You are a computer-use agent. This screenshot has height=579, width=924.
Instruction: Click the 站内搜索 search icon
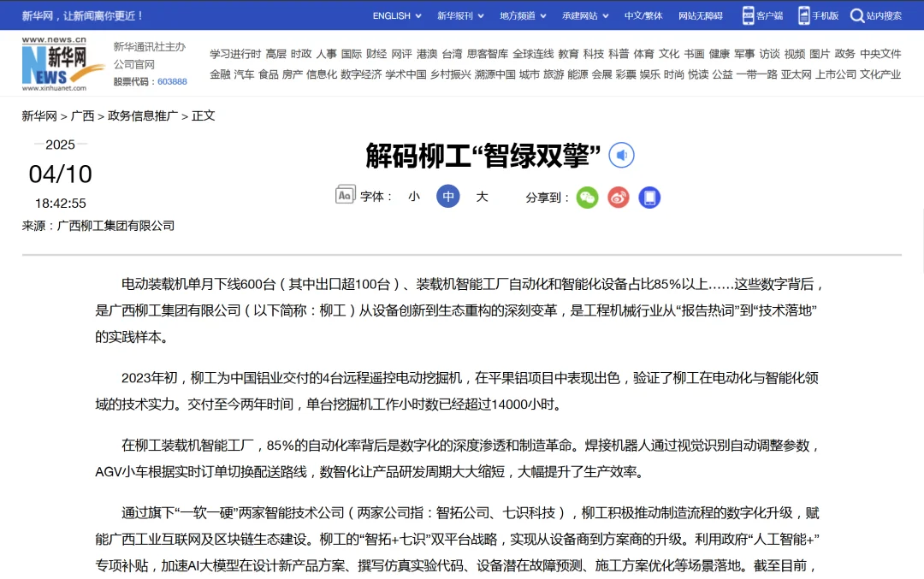[x=856, y=16]
